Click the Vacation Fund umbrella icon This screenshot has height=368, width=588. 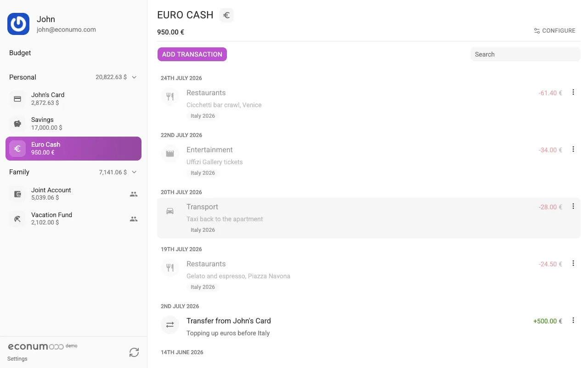(17, 219)
